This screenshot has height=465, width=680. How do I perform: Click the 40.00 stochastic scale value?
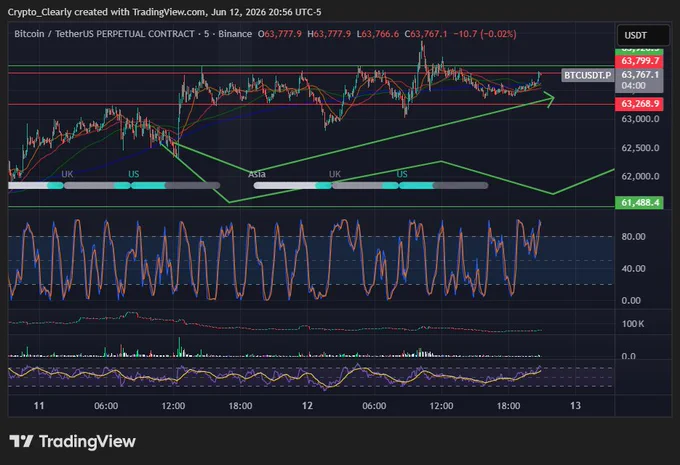pyautogui.click(x=633, y=269)
